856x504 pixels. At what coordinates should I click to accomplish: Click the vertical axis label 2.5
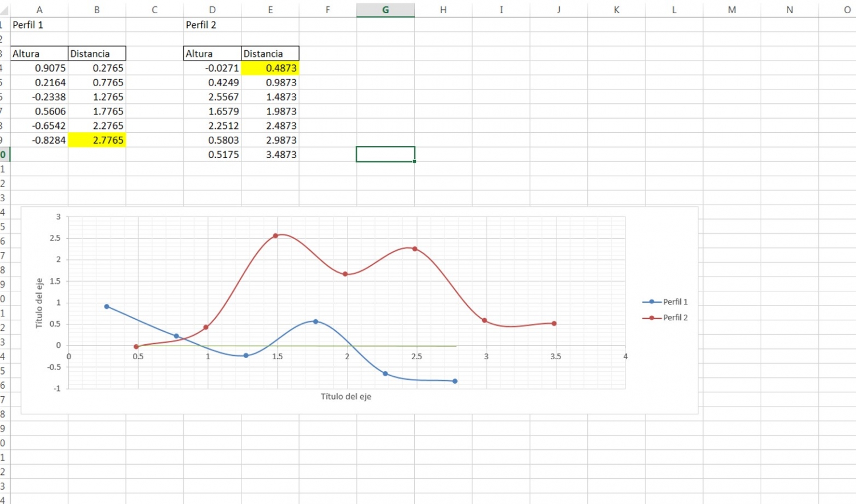pyautogui.click(x=55, y=238)
